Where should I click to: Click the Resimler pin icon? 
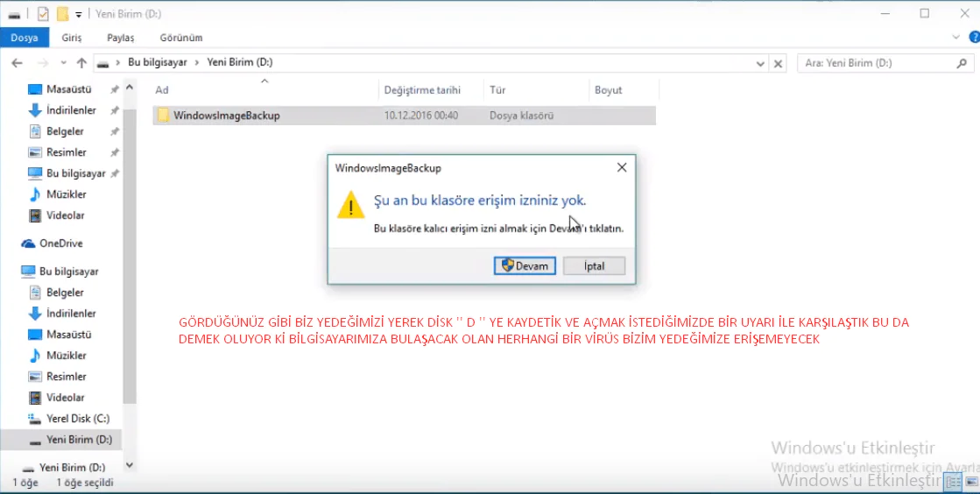point(115,152)
